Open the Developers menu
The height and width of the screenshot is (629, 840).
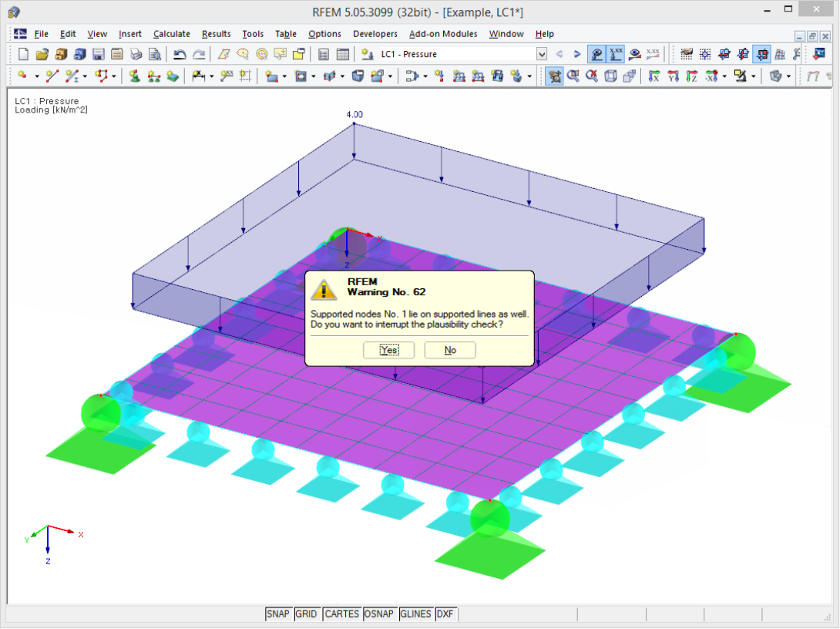pyautogui.click(x=375, y=34)
